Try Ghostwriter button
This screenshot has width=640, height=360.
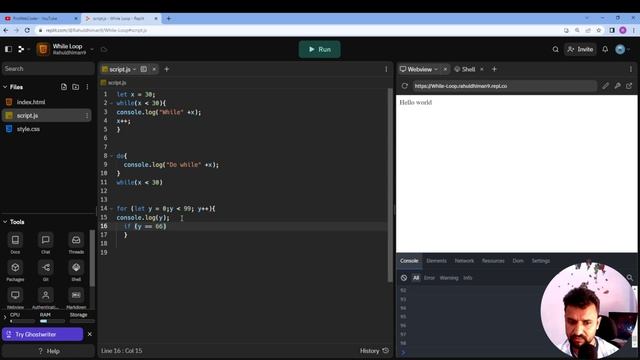pyautogui.click(x=42, y=334)
